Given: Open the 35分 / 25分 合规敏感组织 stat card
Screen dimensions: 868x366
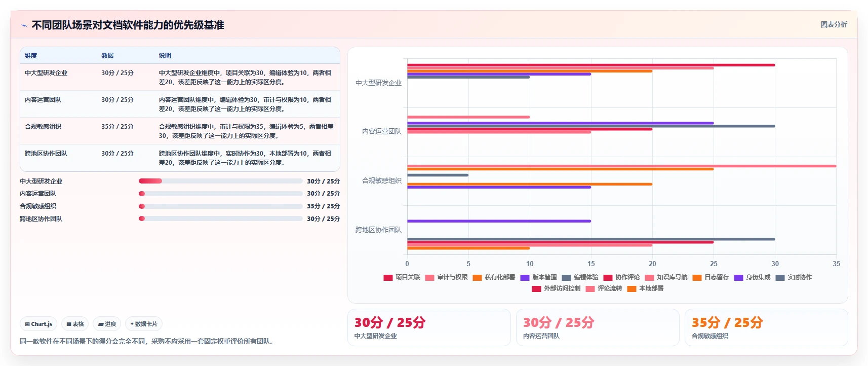Looking at the screenshot, I should 766,327.
